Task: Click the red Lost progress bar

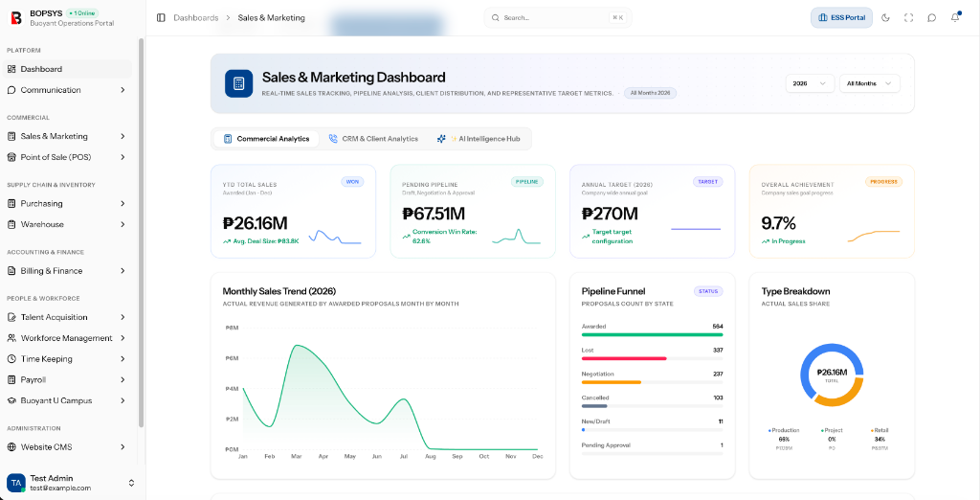Action: click(x=624, y=358)
